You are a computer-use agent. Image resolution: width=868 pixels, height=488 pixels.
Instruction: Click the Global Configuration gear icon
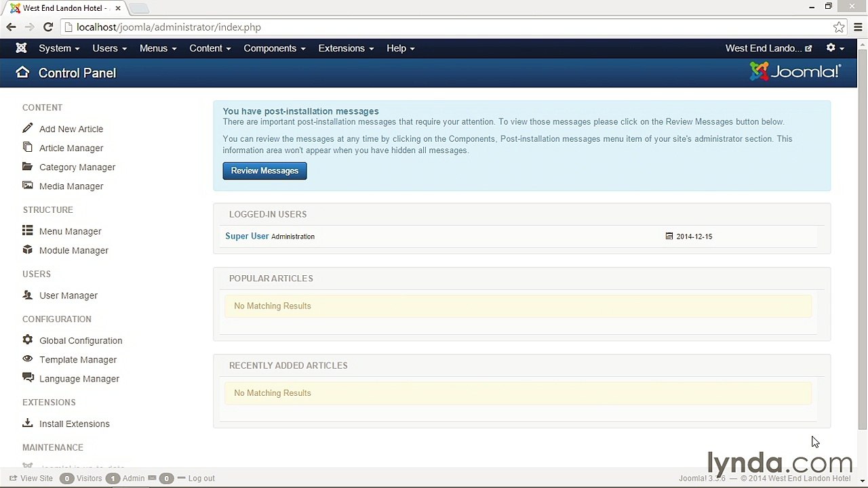pos(27,340)
